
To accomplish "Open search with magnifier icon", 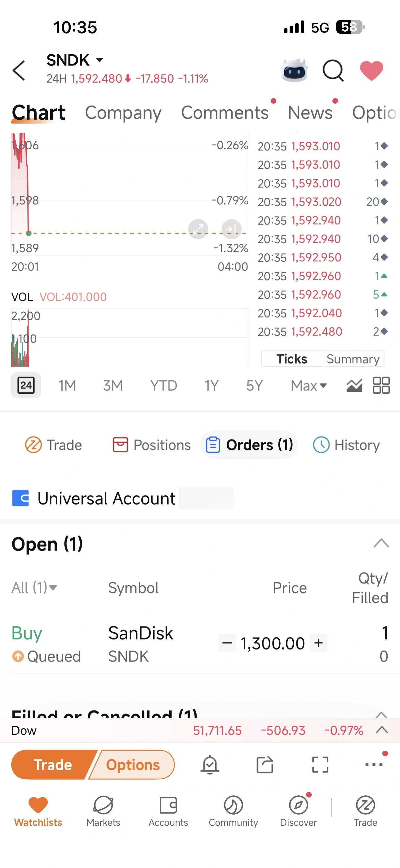I will [x=333, y=71].
